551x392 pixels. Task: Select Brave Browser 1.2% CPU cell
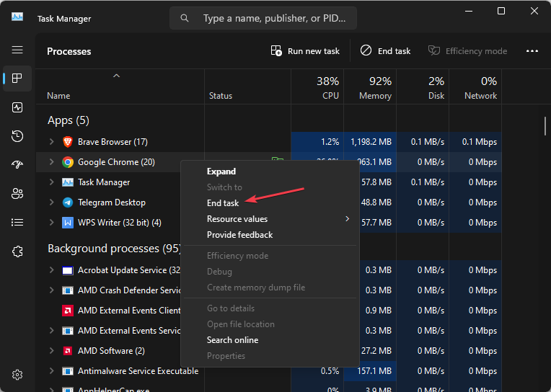[317, 142]
